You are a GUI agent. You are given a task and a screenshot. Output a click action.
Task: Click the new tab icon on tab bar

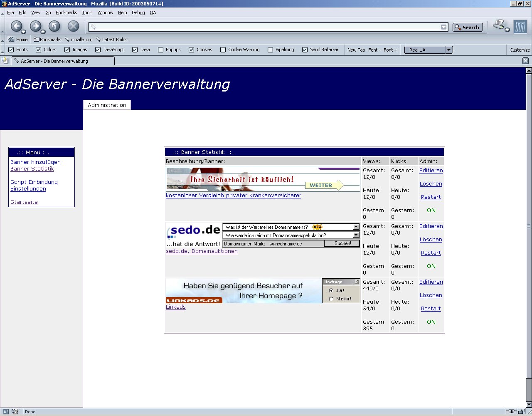[x=5, y=61]
